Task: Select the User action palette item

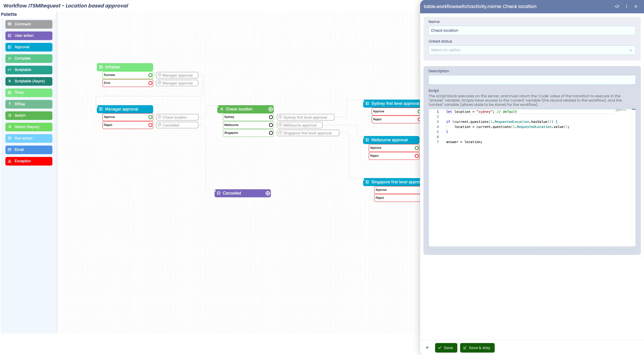Action: point(29,36)
